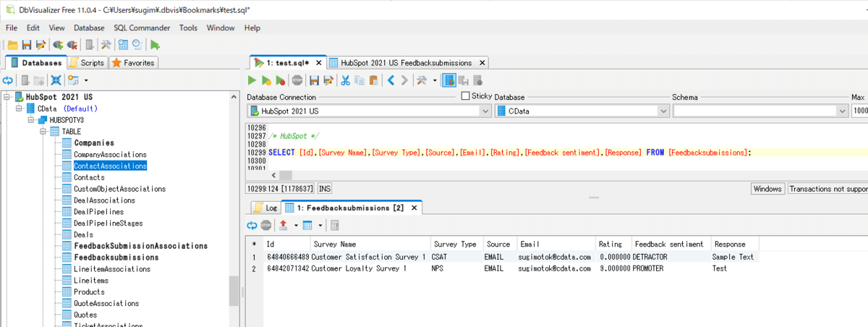Sort by the Rating column header
Viewport: 868px width, 327px height.
[613, 245]
